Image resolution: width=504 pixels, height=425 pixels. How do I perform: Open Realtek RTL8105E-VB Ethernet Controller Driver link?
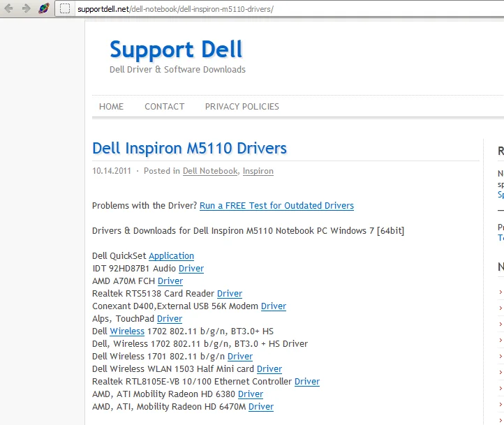click(x=307, y=381)
